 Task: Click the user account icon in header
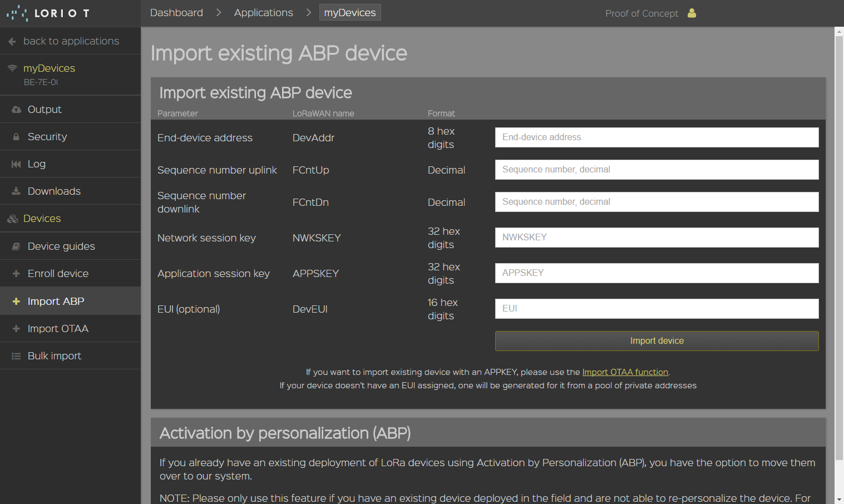(692, 13)
